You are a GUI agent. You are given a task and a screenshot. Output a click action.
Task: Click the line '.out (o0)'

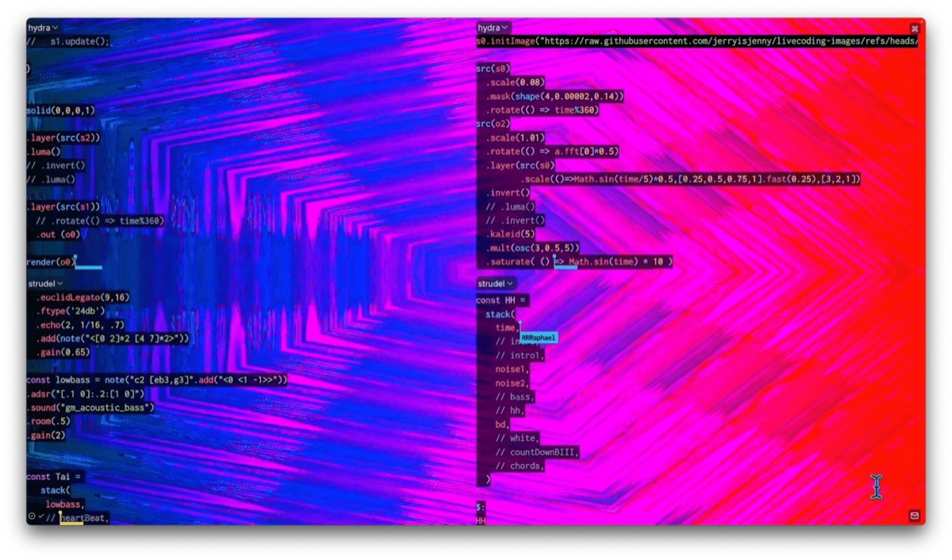pos(59,235)
